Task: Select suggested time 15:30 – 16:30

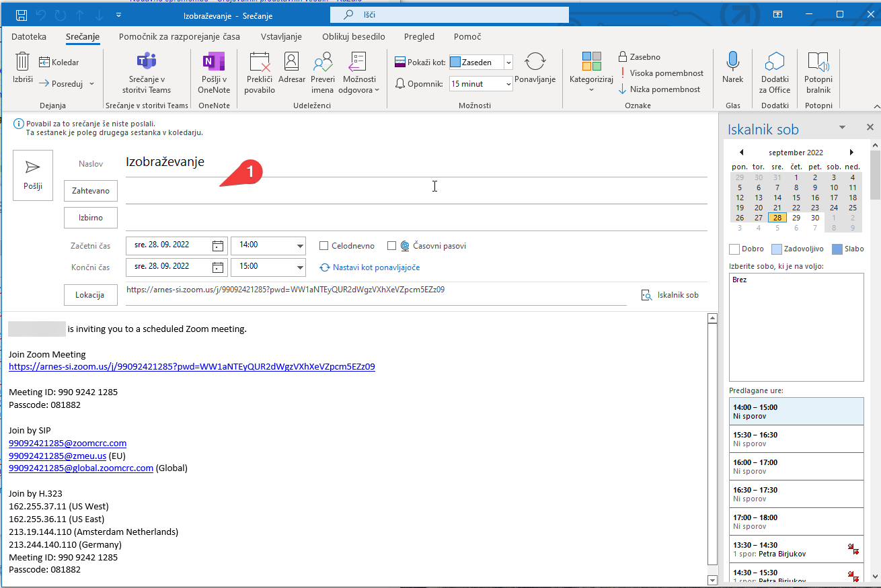Action: coord(796,439)
